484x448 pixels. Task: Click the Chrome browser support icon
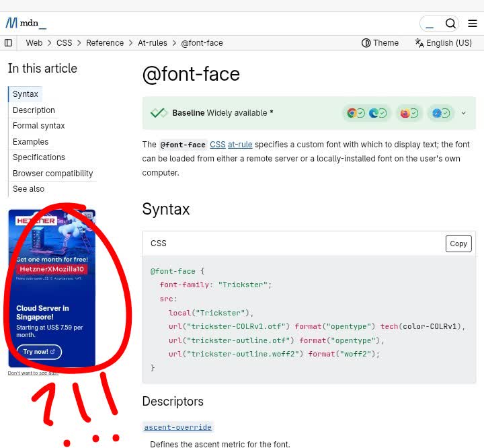point(352,113)
